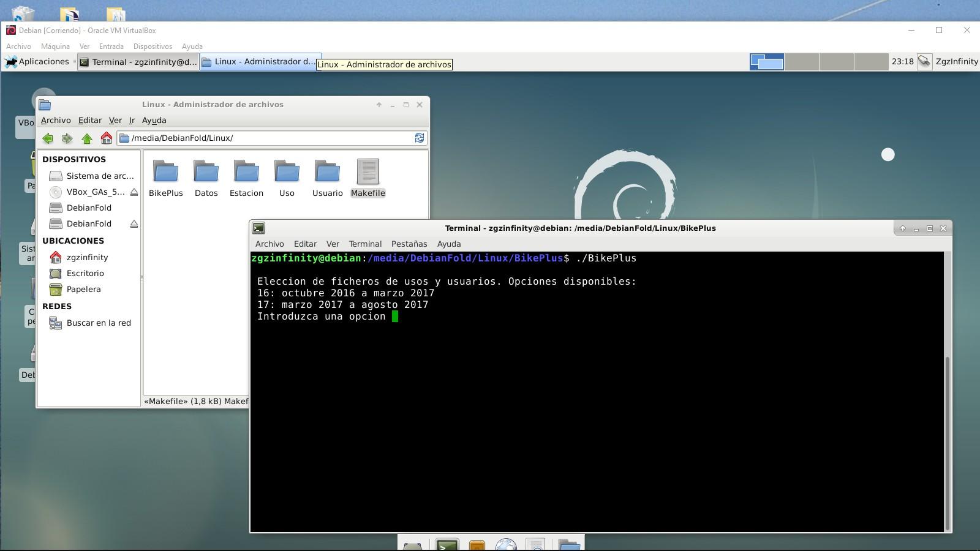Open ZgzInfinity user menu

tap(957, 62)
